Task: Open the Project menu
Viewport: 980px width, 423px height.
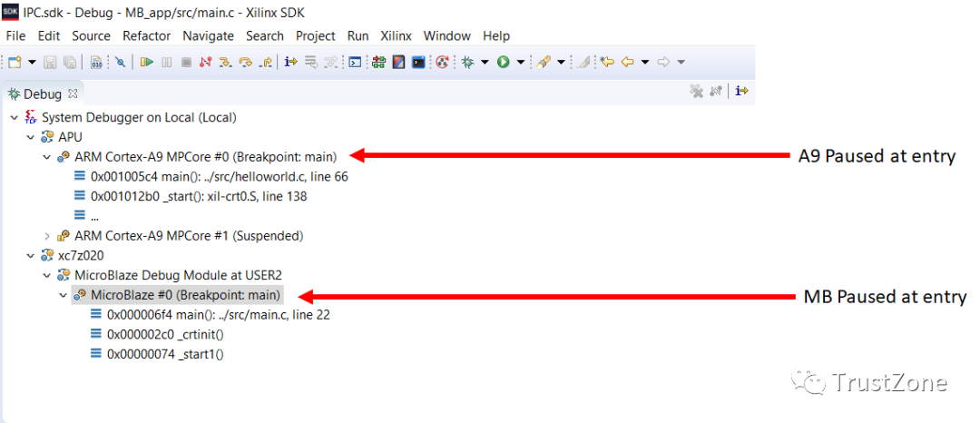Action: click(316, 35)
